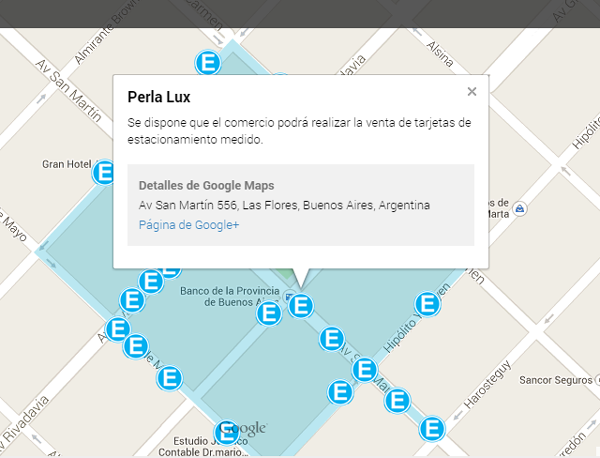Click E marker under the popup pointer

tap(300, 306)
